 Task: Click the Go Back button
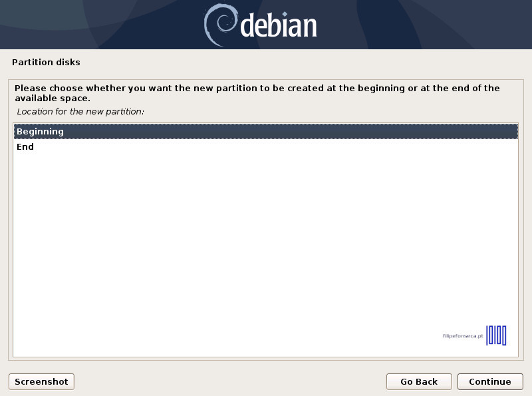pyautogui.click(x=419, y=382)
